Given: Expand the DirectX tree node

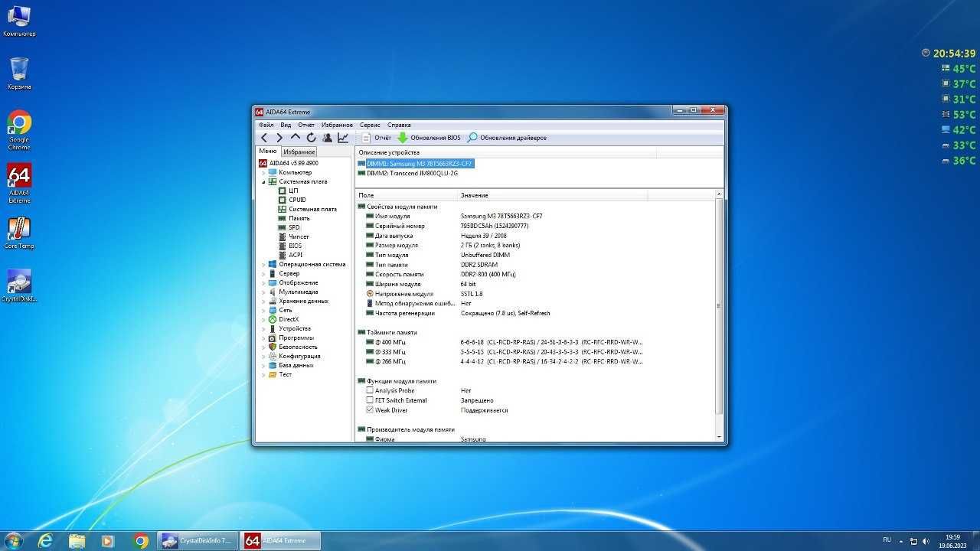Looking at the screenshot, I should 263,319.
